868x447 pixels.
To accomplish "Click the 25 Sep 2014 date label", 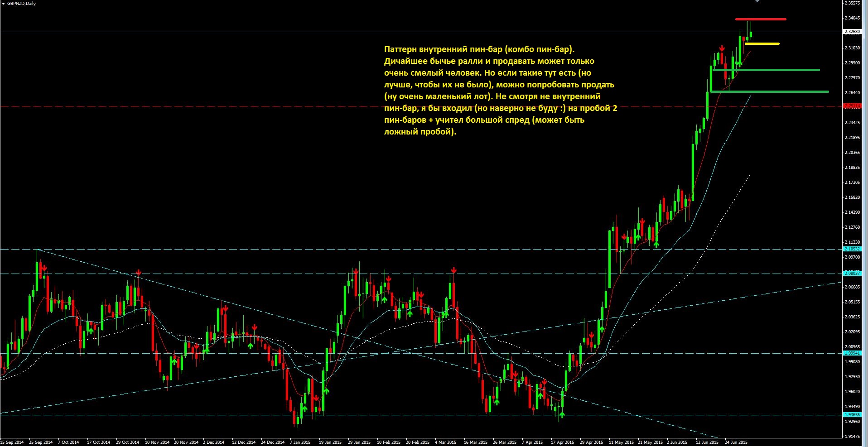I will 41,442.
